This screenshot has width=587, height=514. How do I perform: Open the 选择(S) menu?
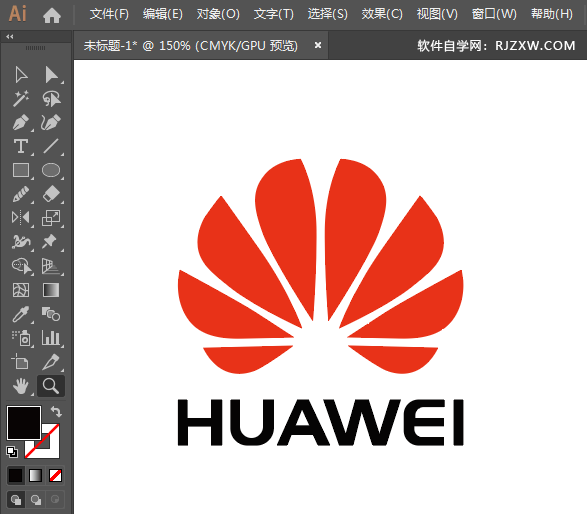328,14
